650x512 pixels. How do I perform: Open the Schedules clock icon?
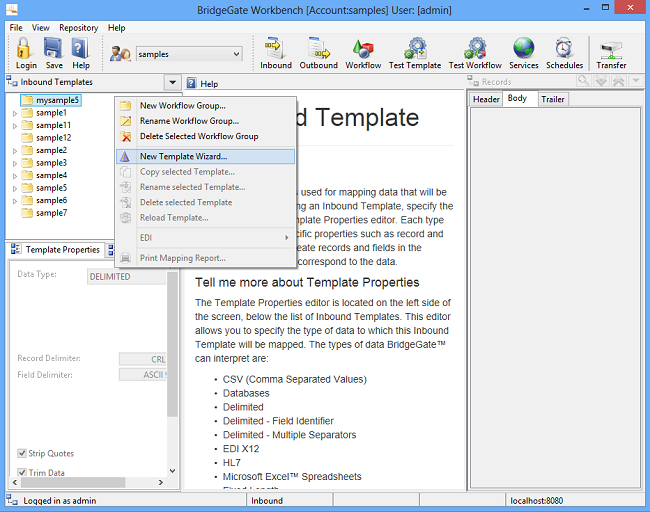564,48
